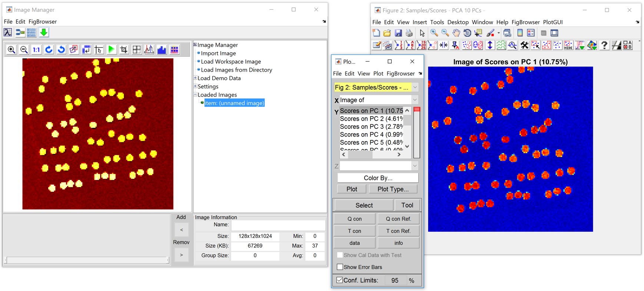Click the question mark help icon
This screenshot has width=644, height=291.
(x=604, y=45)
